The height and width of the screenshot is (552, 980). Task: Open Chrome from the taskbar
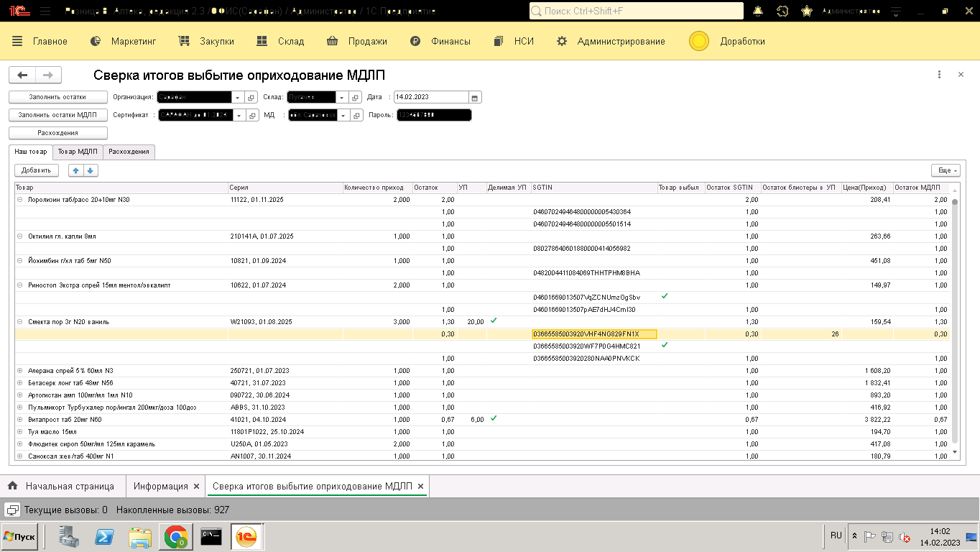(x=176, y=537)
